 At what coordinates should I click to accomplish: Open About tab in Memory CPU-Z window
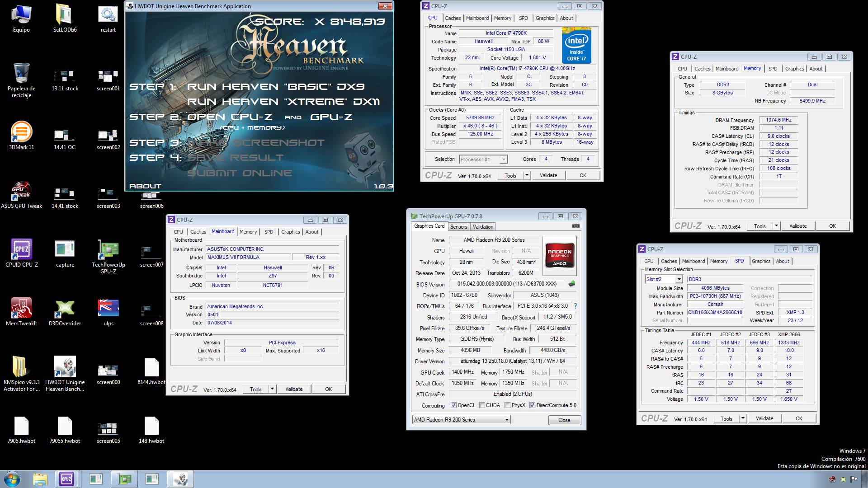(x=816, y=69)
